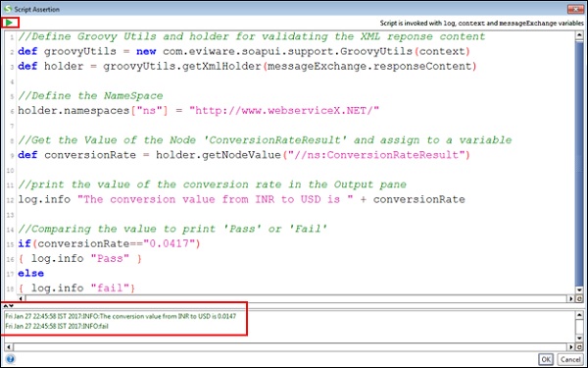Click the Cancel button
This screenshot has height=368, width=588.
570,359
